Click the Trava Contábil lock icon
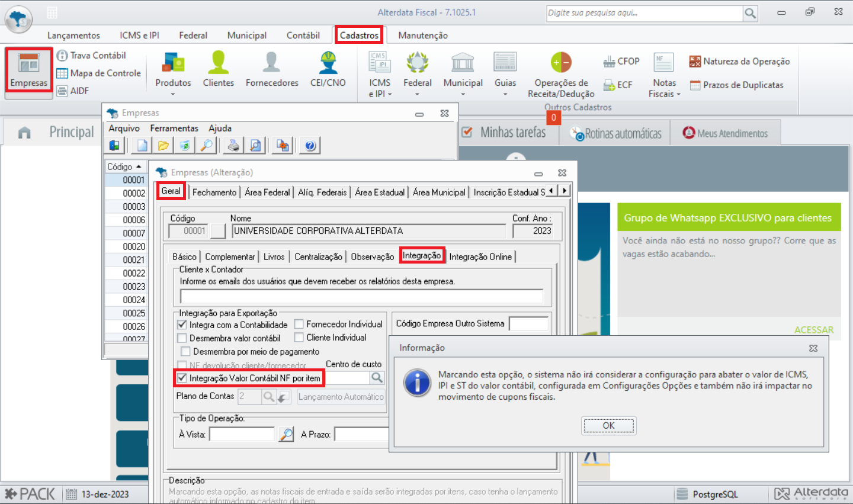853x504 pixels. point(62,56)
